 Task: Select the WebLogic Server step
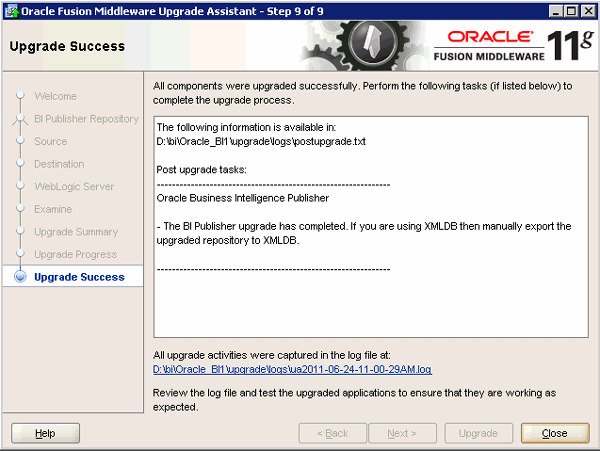(x=74, y=187)
